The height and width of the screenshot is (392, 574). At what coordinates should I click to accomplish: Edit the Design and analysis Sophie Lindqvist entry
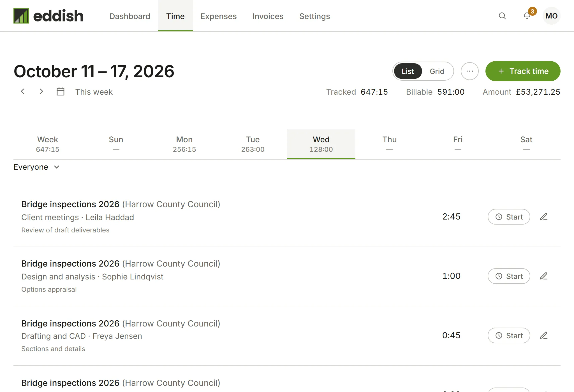(544, 276)
